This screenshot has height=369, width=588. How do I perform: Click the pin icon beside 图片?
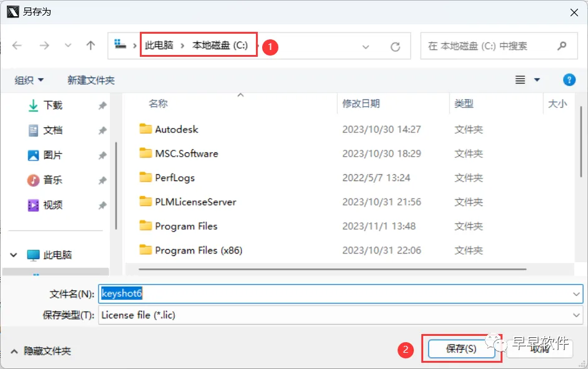point(102,155)
